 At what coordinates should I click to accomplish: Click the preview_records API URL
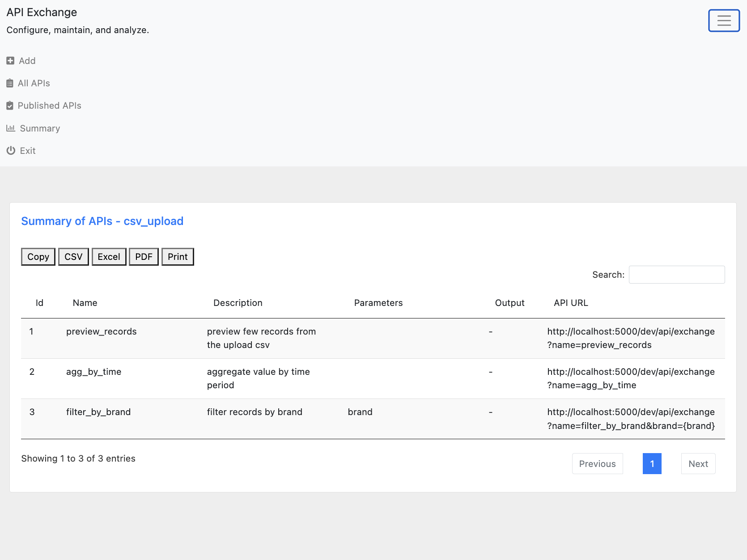click(631, 338)
